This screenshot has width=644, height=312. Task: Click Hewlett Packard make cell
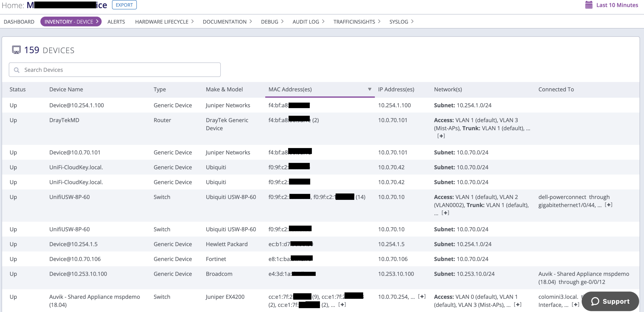point(227,244)
